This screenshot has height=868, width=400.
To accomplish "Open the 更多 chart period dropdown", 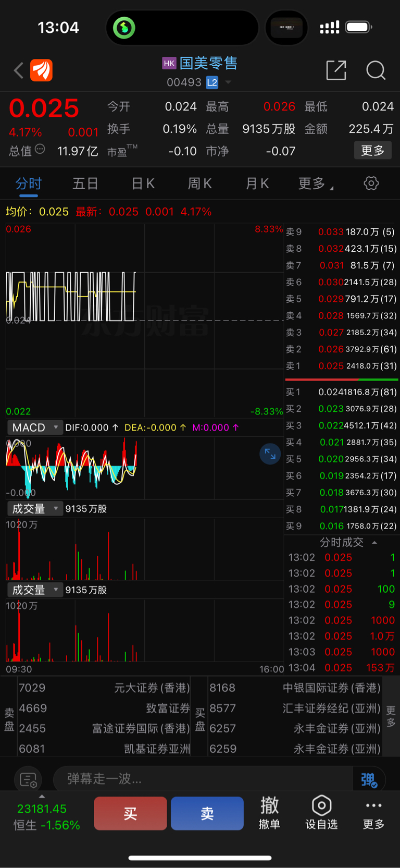I will click(x=316, y=184).
